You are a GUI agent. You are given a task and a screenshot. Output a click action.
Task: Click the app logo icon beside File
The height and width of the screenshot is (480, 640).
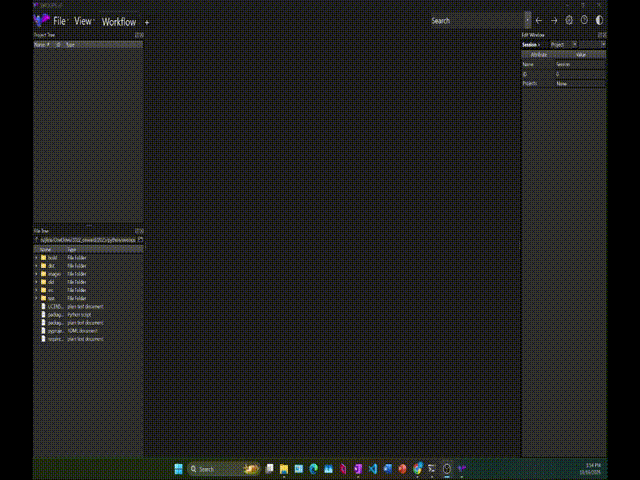point(41,20)
